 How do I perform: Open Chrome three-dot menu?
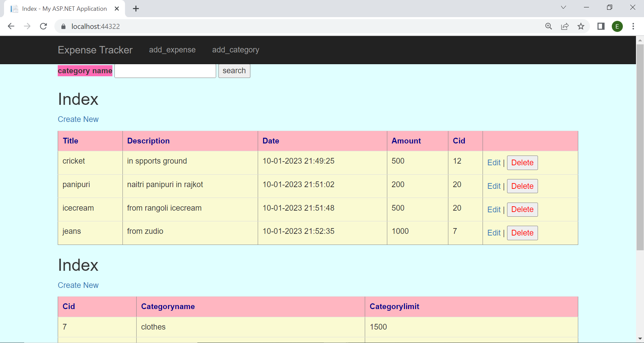click(633, 26)
